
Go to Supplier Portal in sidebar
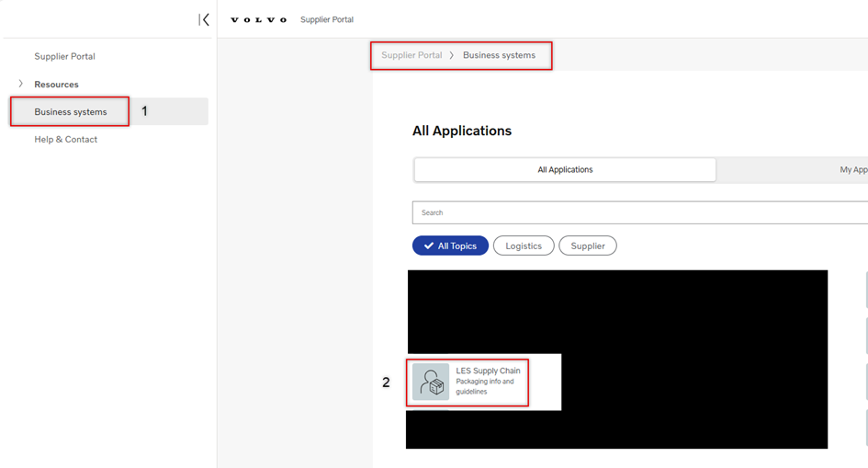pos(64,56)
